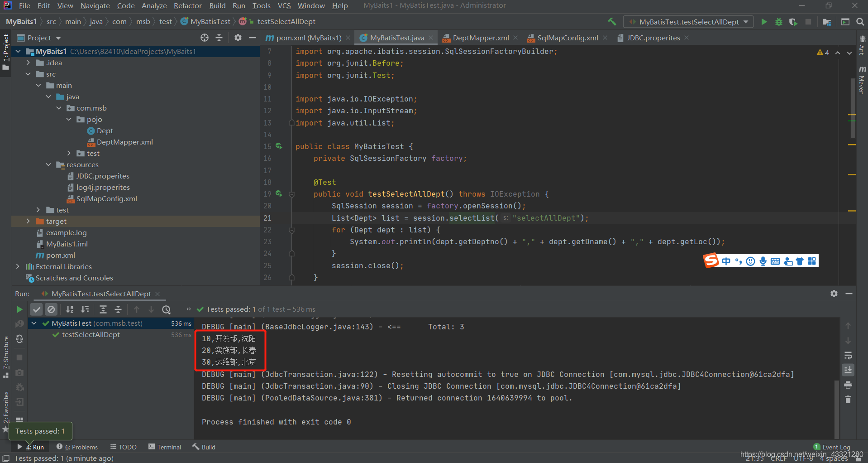Start debugging with the bug icon
The height and width of the screenshot is (463, 868).
pyautogui.click(x=779, y=22)
